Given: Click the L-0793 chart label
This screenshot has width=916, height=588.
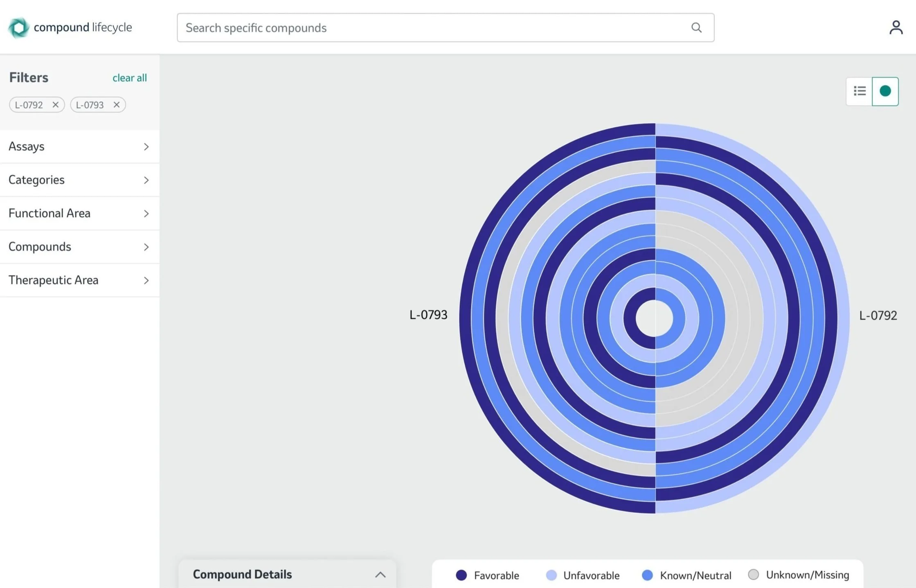Looking at the screenshot, I should pos(428,315).
